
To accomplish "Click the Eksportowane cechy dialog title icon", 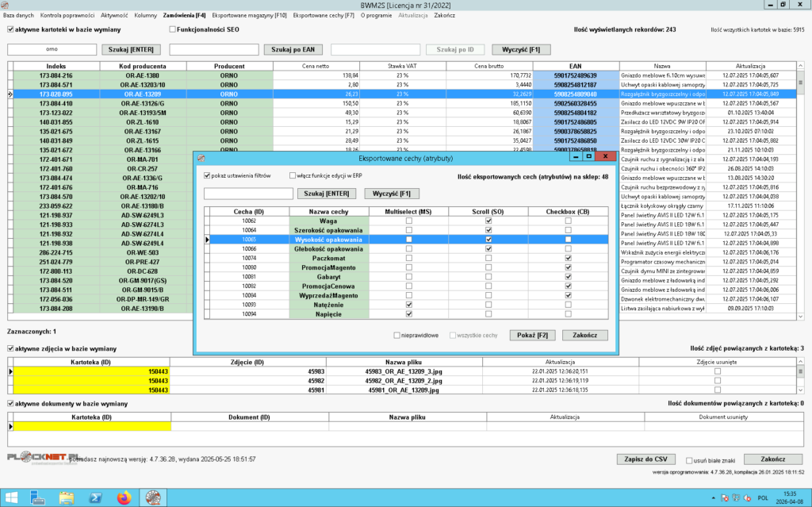I will click(201, 158).
